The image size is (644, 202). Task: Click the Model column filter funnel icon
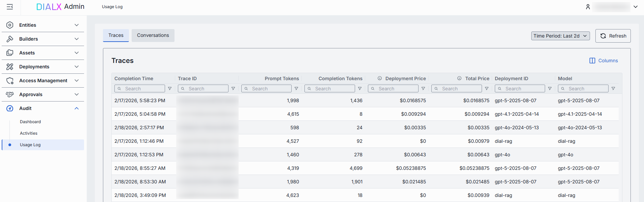(613, 89)
